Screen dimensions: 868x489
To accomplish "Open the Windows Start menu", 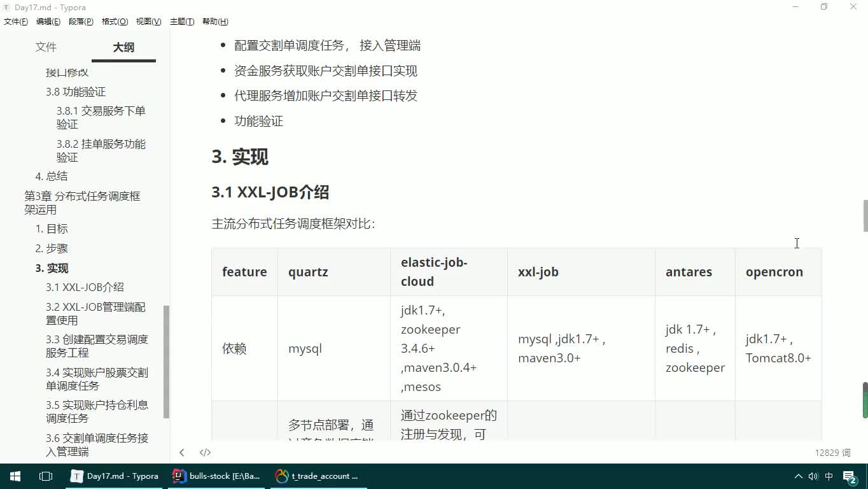I will pos(15,476).
